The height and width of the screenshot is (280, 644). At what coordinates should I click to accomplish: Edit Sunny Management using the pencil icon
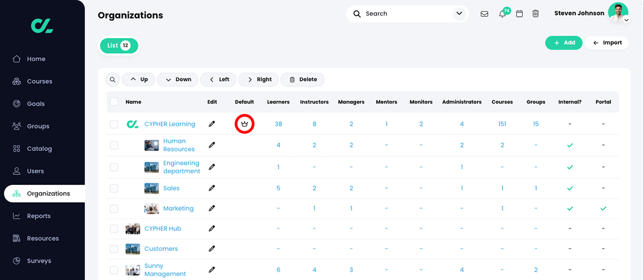[211, 270]
